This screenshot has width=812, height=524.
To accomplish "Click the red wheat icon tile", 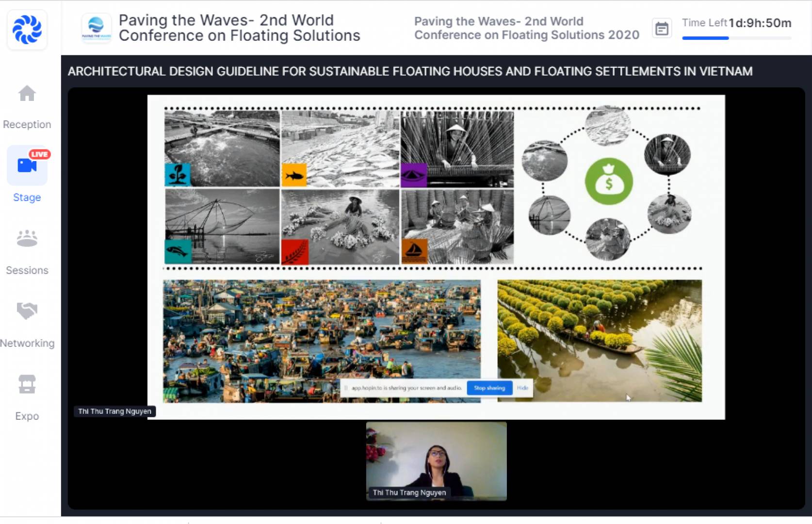I will tap(294, 252).
